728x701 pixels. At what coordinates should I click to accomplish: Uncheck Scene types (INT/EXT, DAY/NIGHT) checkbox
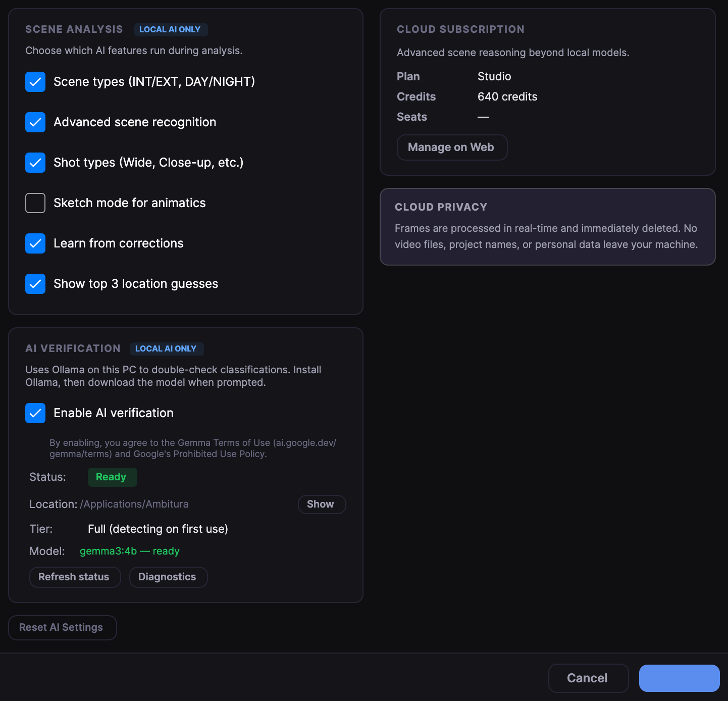[x=35, y=82]
